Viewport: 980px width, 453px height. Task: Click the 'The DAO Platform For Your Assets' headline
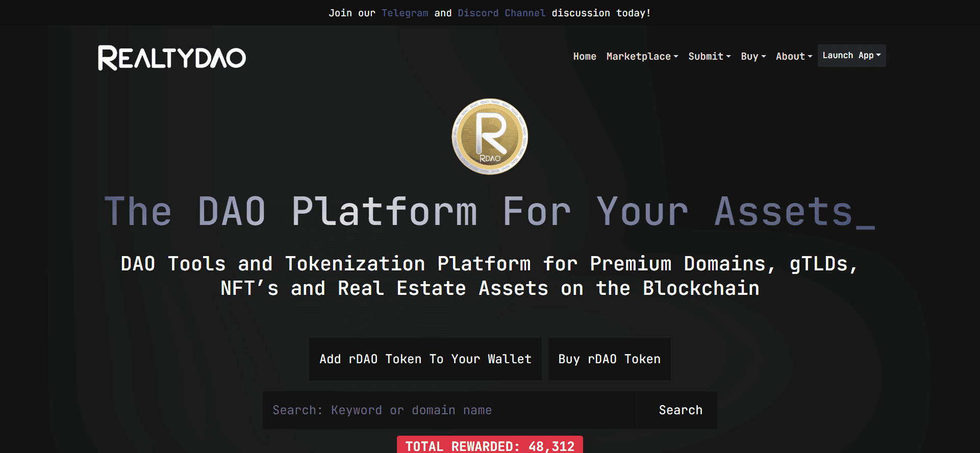pyautogui.click(x=490, y=212)
